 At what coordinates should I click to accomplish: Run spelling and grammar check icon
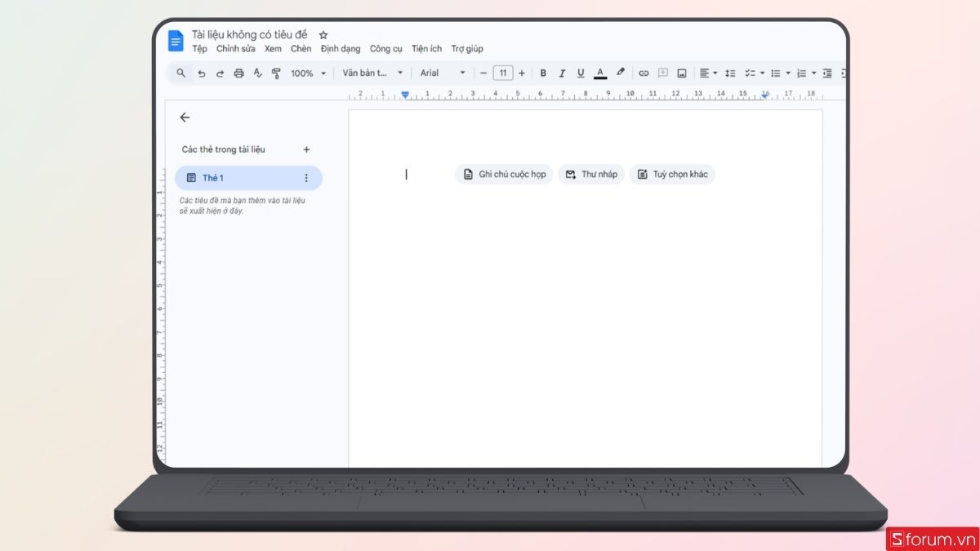[x=257, y=73]
